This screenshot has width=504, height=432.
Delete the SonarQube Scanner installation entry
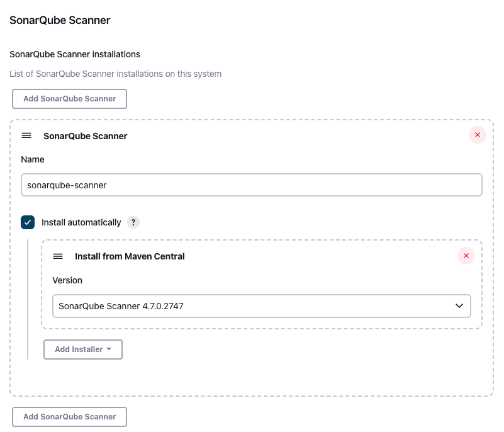point(478,135)
